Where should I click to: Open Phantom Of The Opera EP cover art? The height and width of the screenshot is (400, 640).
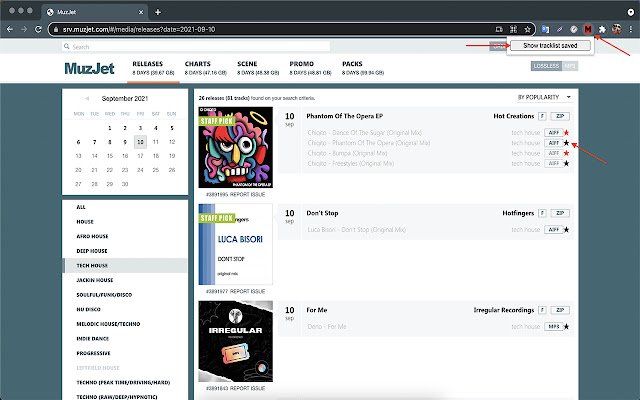236,147
